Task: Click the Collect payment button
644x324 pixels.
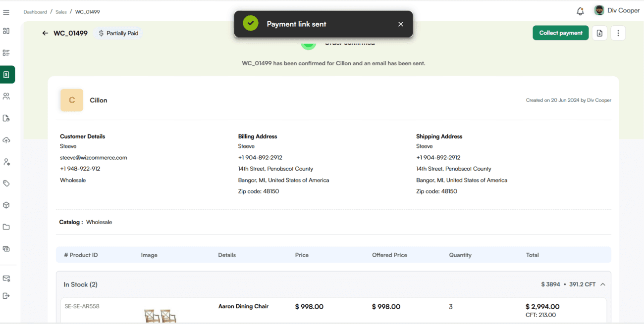Action: [x=560, y=33]
